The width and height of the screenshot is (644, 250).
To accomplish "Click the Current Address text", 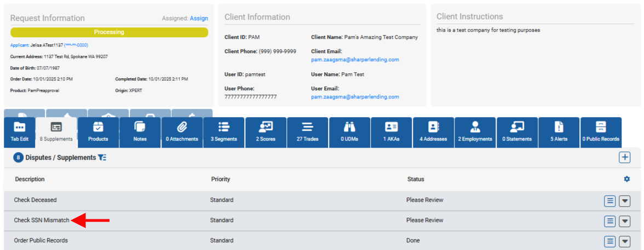I will pos(59,56).
